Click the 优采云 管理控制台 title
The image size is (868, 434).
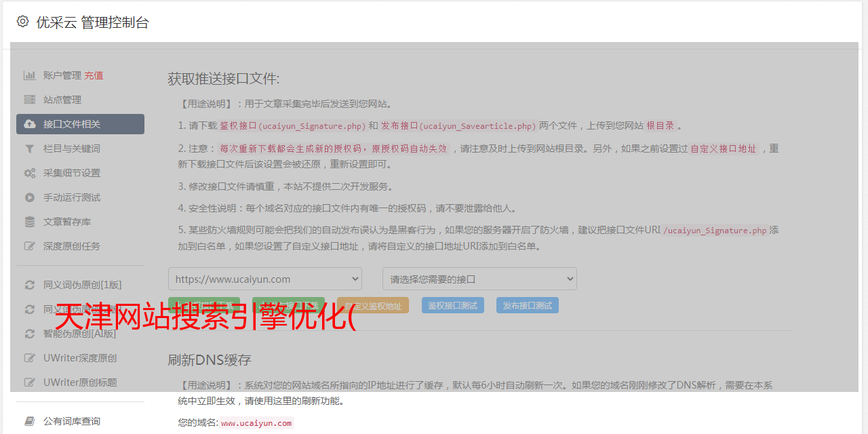(x=92, y=22)
